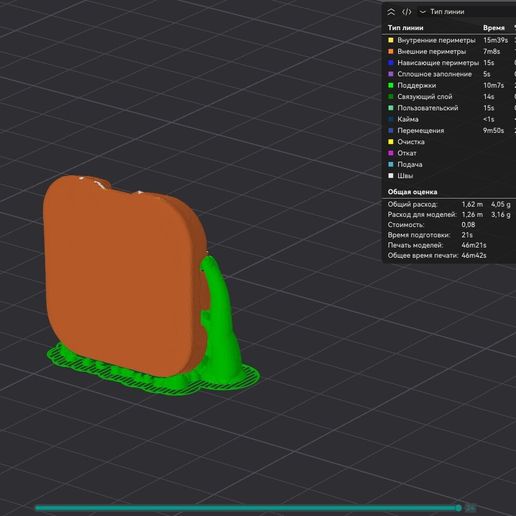Screen dimensions: 516x516
Task: Click the Время подготовки 21s value
Action: pyautogui.click(x=467, y=235)
